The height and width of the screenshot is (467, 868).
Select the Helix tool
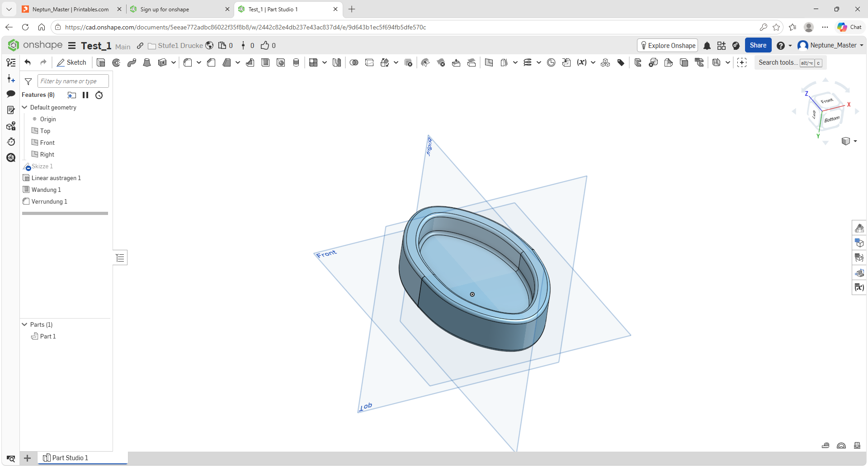[x=528, y=62]
